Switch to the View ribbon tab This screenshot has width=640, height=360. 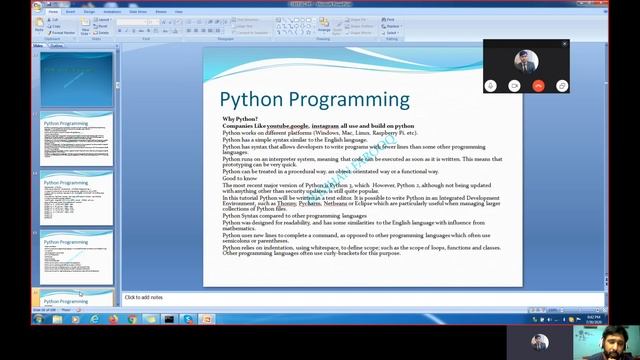pyautogui.click(x=178, y=12)
